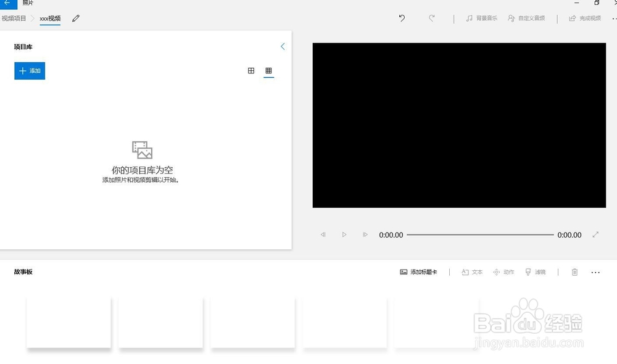Click the redo icon
The image size is (617, 364).
click(x=432, y=19)
